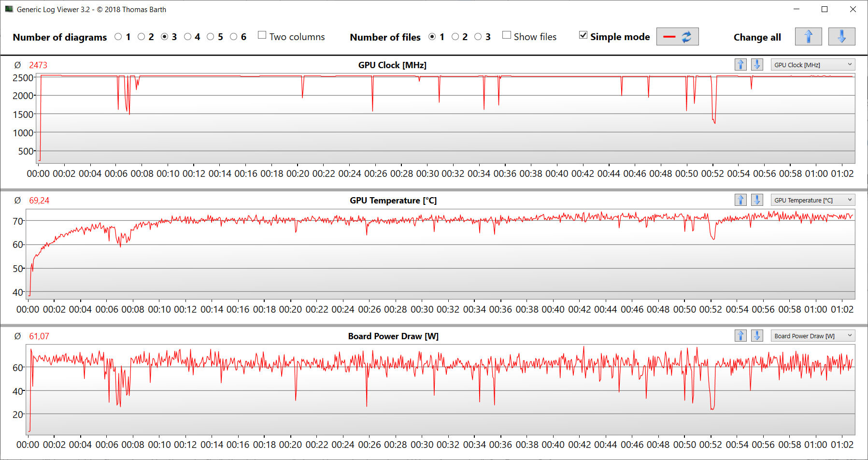
Task: Enable the Two columns checkbox
Action: pos(262,35)
